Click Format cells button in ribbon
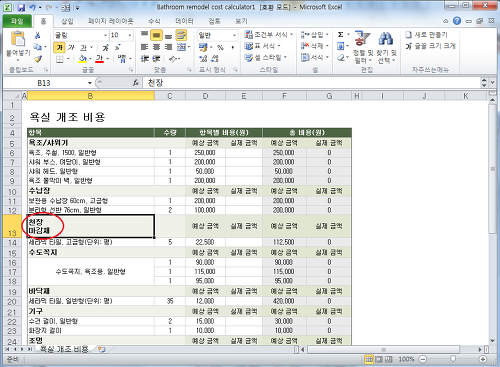Screen dimensions: 500x367 tap(315, 57)
